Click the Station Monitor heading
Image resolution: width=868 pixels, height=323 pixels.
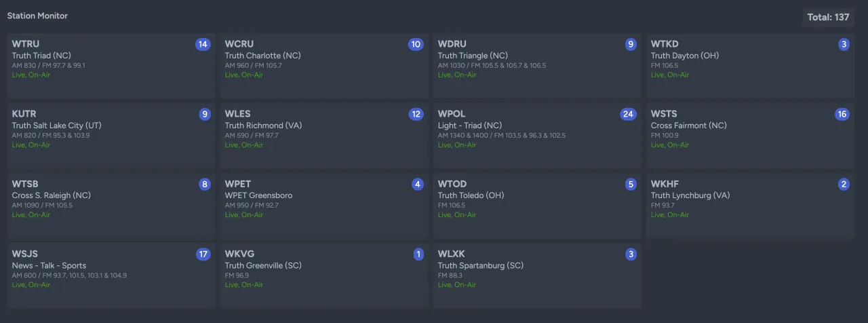click(x=37, y=16)
